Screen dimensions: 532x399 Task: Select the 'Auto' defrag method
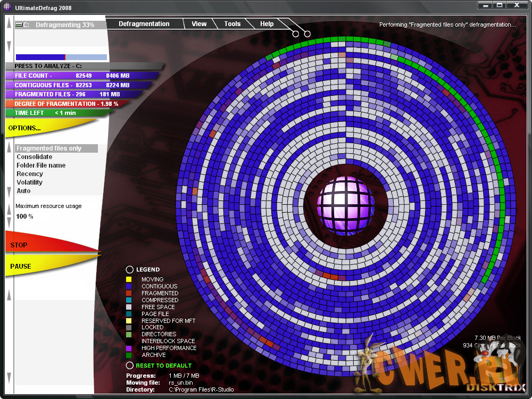(x=24, y=191)
